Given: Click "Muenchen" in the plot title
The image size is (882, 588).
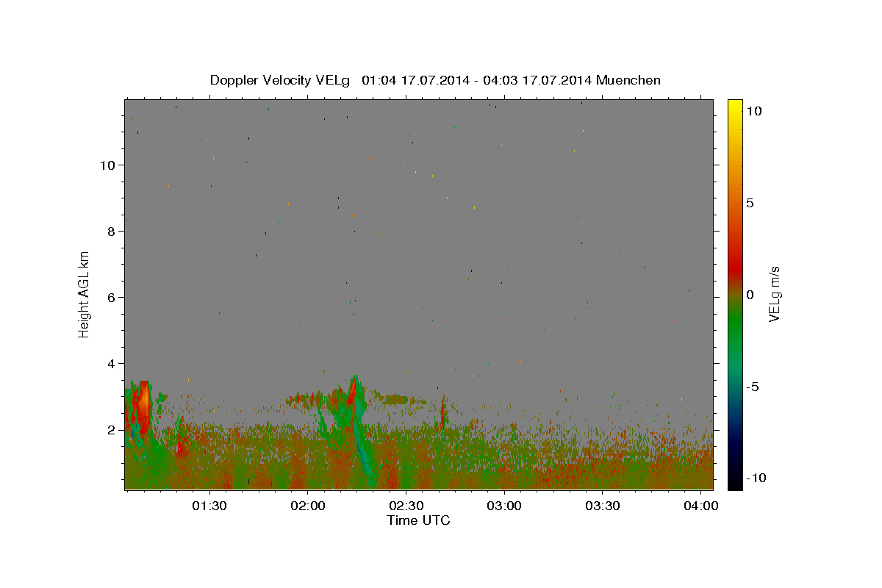Looking at the screenshot, I should tap(628, 80).
